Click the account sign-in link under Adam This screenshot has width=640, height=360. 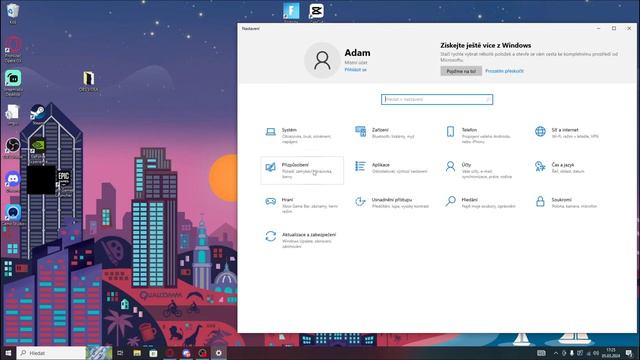pyautogui.click(x=356, y=70)
